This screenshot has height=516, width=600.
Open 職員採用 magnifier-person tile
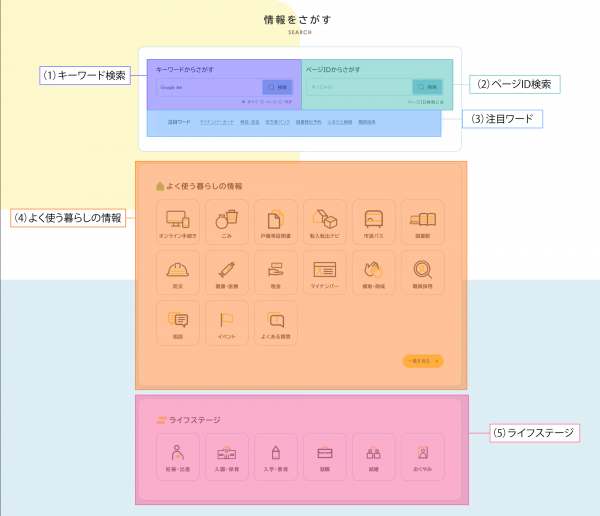[423, 273]
